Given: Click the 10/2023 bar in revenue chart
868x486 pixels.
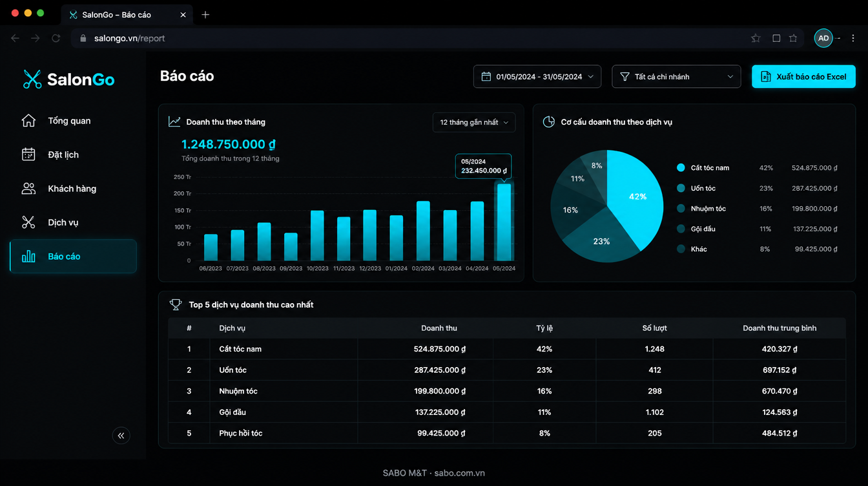Looking at the screenshot, I should tap(317, 235).
